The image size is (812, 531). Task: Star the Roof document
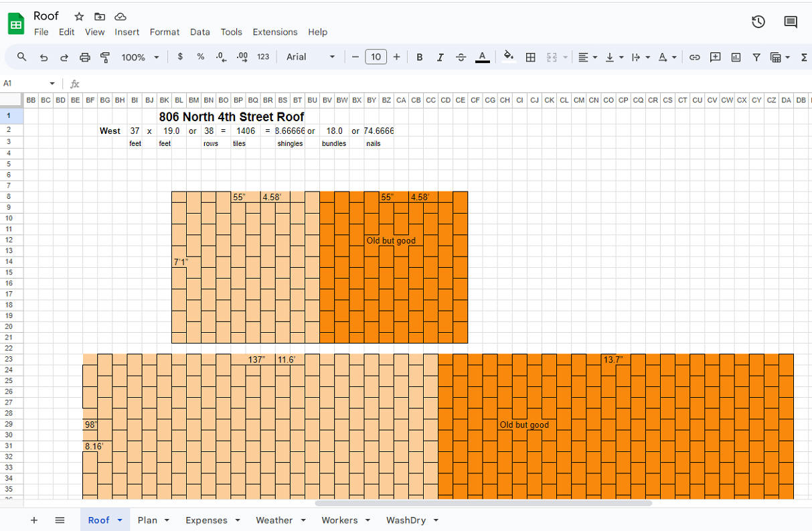79,17
